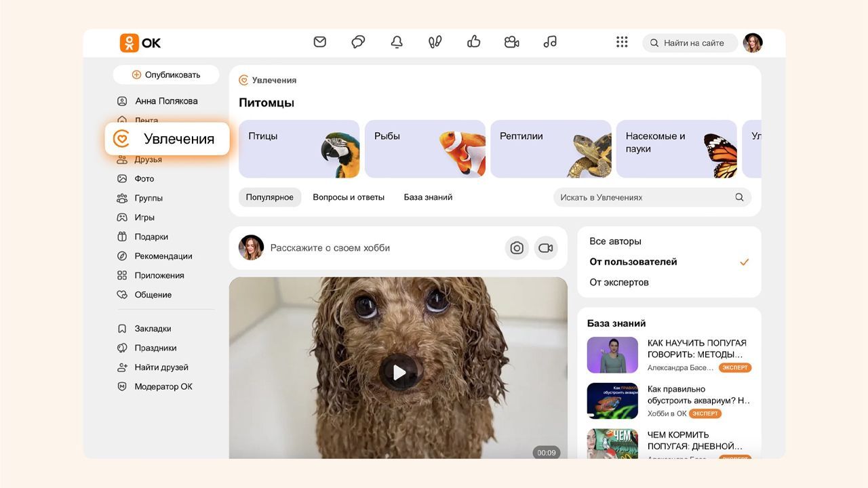Open music note icon
868x488 pixels.
tap(550, 42)
